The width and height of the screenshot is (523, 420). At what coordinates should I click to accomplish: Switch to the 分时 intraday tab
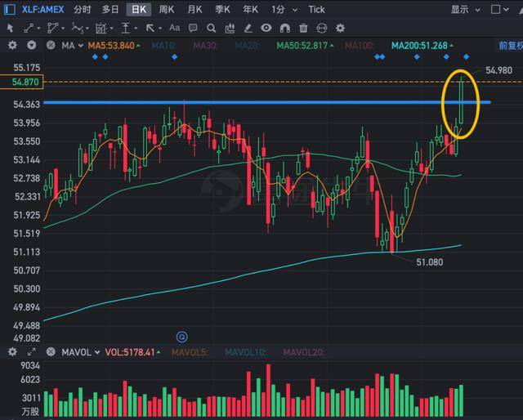coord(82,10)
